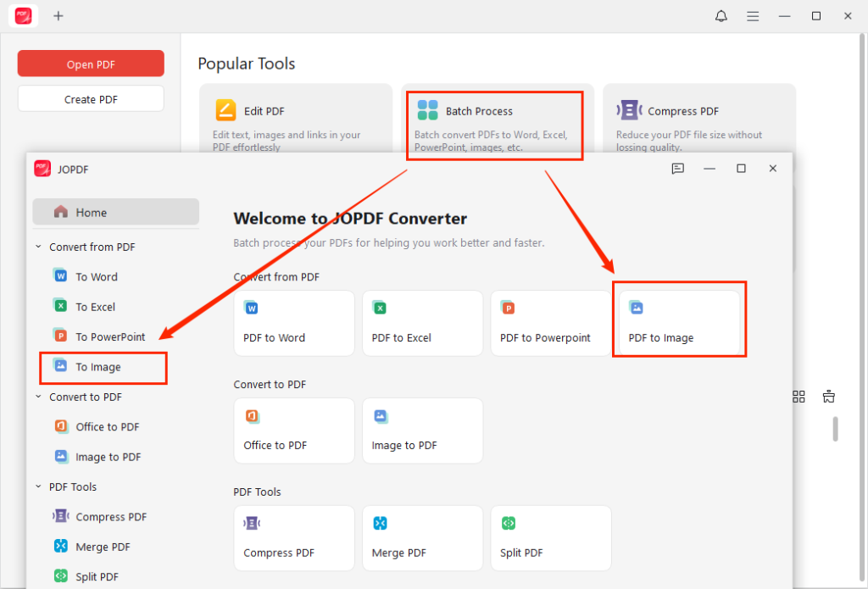Select To PowerPoint in sidebar
This screenshot has width=868, height=589.
coord(110,336)
